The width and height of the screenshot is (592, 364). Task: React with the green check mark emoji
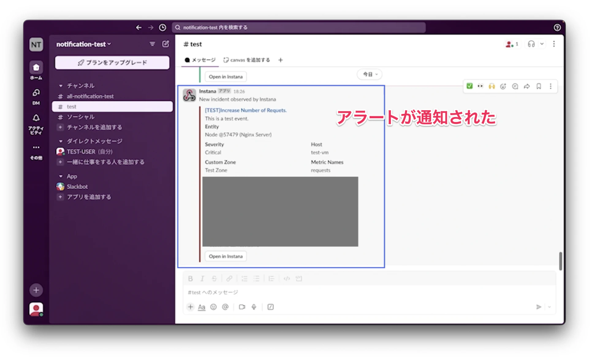coord(469,86)
